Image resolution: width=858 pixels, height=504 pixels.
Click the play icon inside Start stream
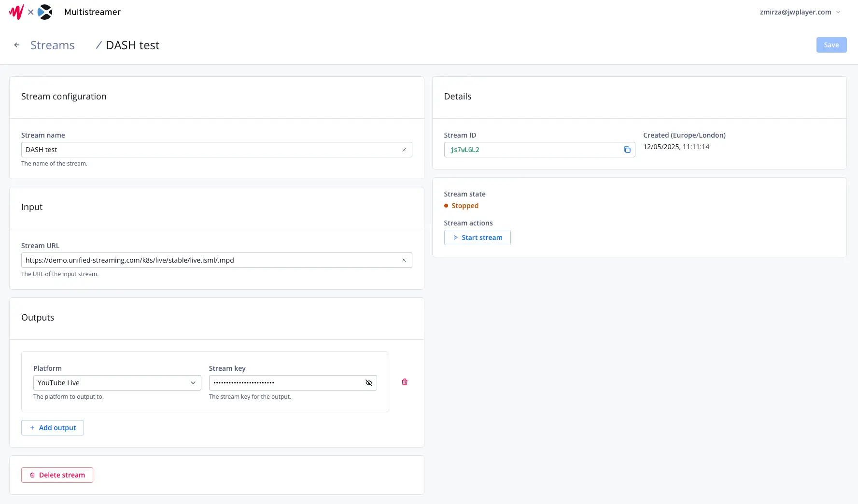coord(455,238)
